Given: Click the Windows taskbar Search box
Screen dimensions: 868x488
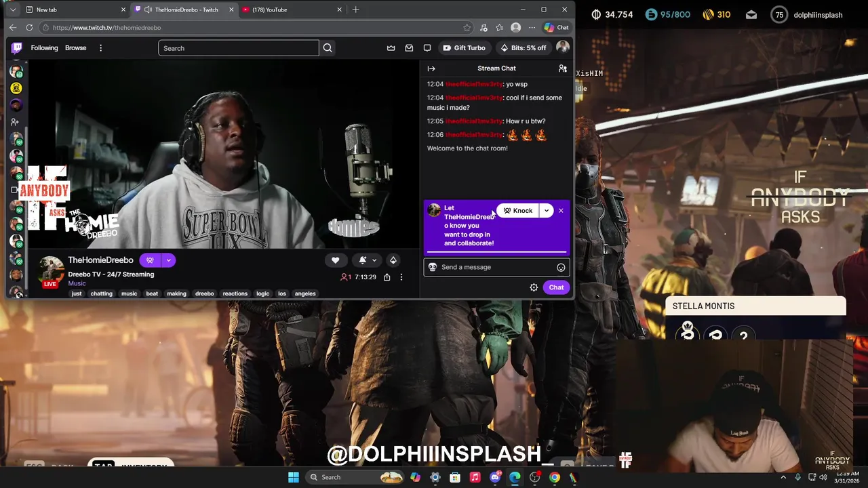Looking at the screenshot, I should coord(353,477).
